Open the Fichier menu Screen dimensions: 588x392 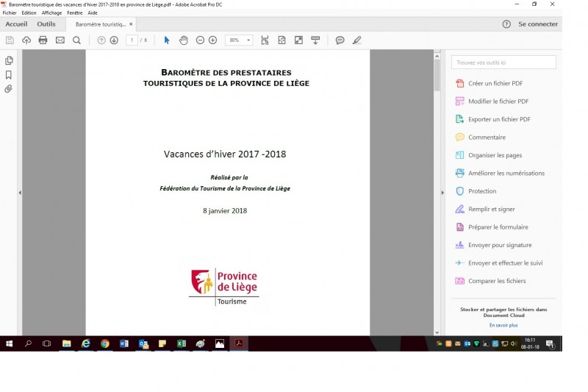(x=10, y=13)
